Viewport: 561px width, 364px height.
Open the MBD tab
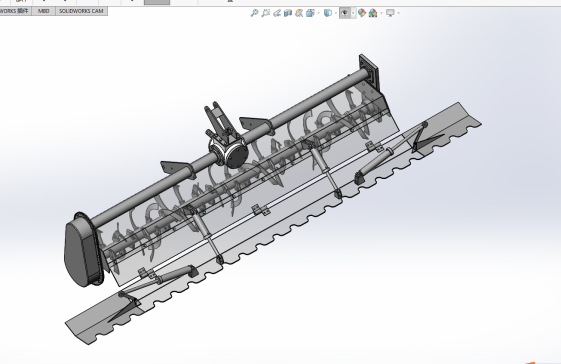pyautogui.click(x=43, y=11)
